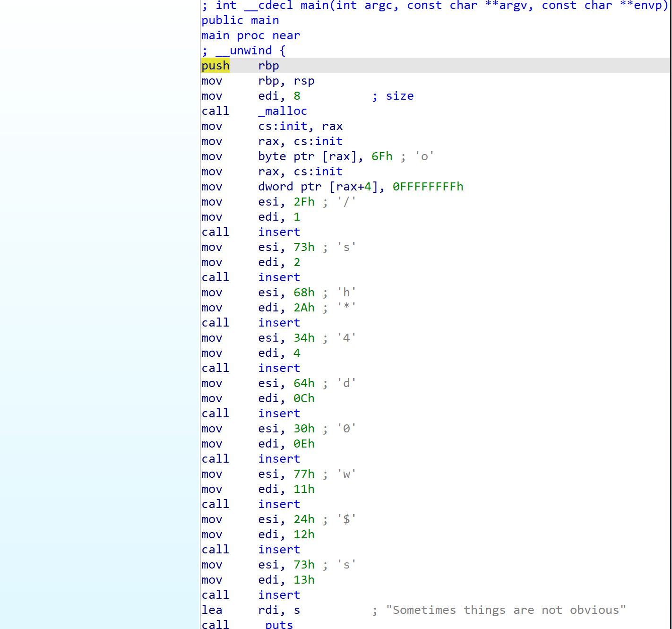Screen dimensions: 672x629
Task: Click the 73h 's' hex value
Action: (x=304, y=247)
